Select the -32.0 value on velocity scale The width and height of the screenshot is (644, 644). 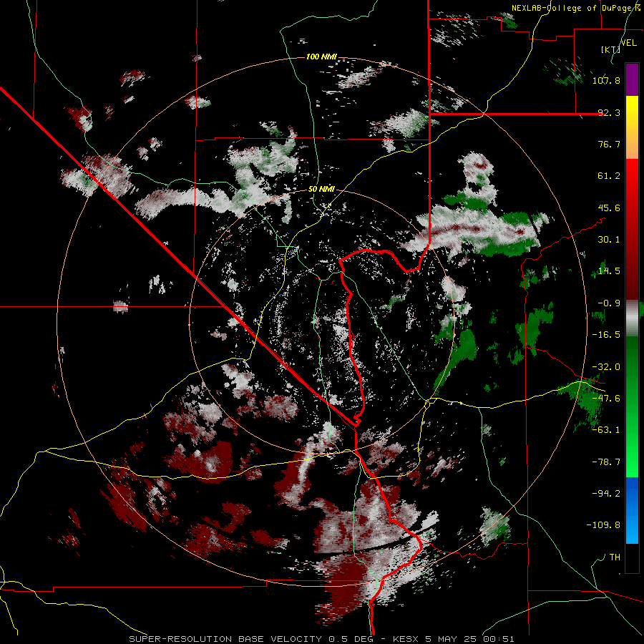point(606,367)
